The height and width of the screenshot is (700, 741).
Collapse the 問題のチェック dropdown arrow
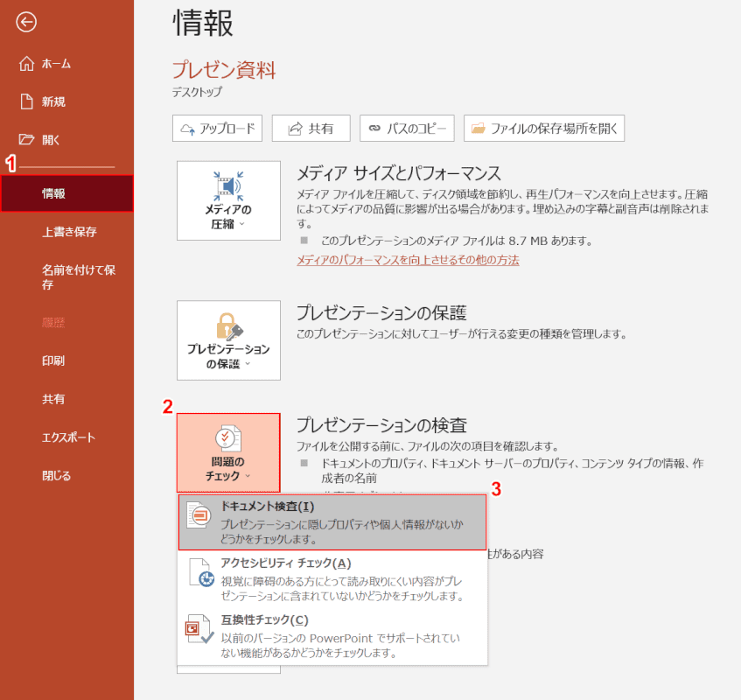[248, 475]
